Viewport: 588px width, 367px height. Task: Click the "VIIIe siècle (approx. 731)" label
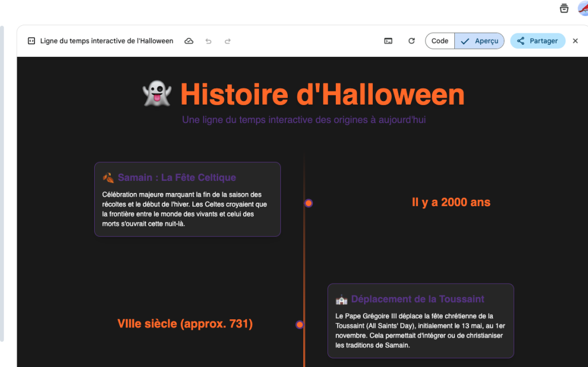click(x=185, y=324)
